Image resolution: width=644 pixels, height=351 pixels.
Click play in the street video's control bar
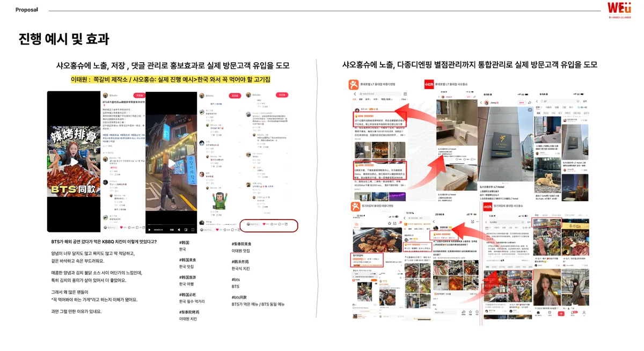[x=150, y=229]
